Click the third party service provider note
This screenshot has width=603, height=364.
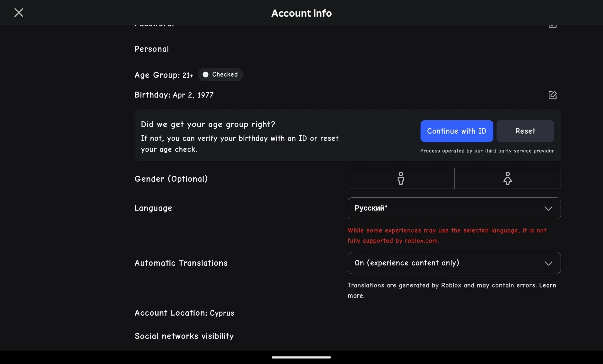coord(487,151)
